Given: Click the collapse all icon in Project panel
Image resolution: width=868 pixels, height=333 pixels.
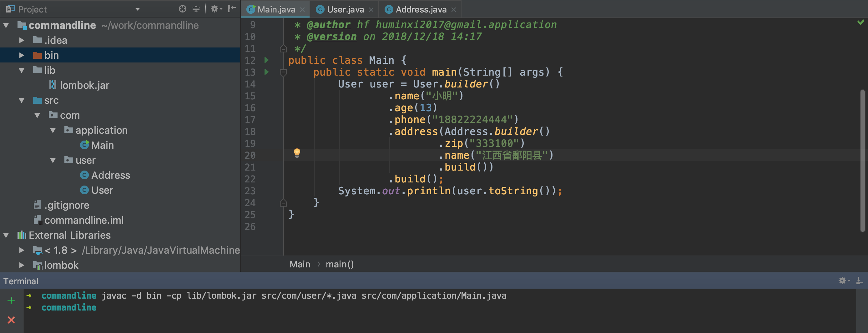Looking at the screenshot, I should pos(196,9).
